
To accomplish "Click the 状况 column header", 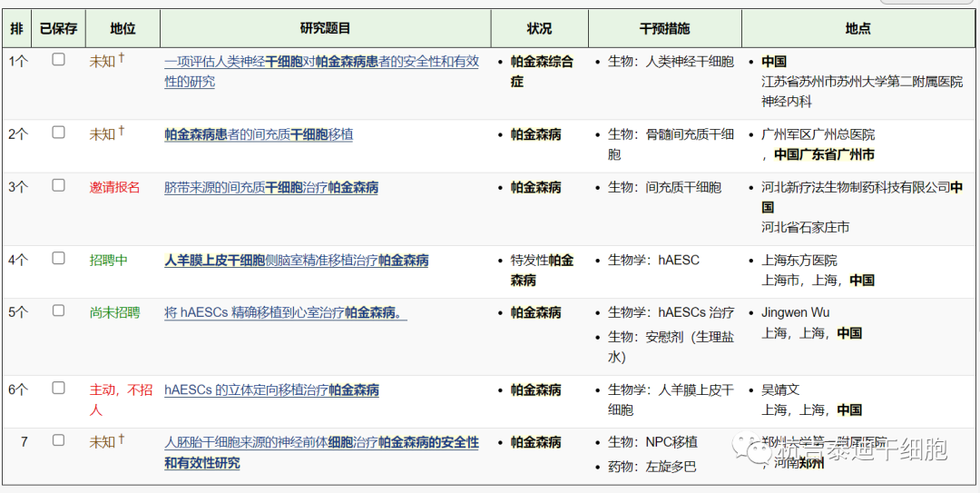I will [539, 29].
